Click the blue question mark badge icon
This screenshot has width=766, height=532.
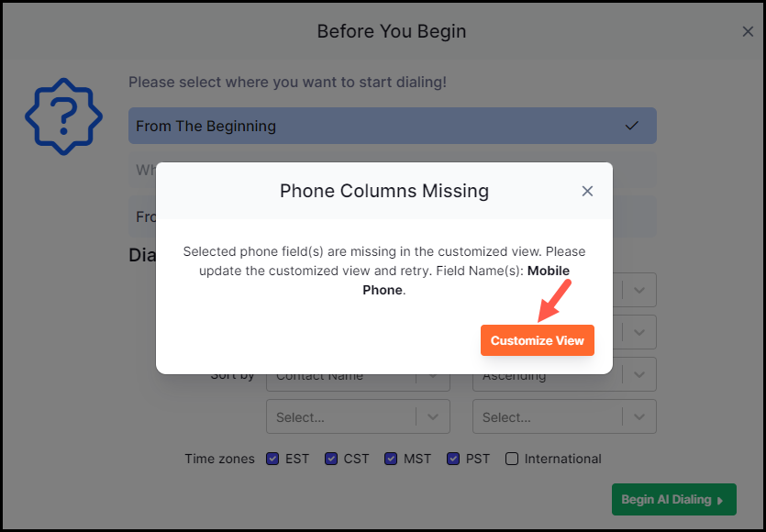point(63,116)
